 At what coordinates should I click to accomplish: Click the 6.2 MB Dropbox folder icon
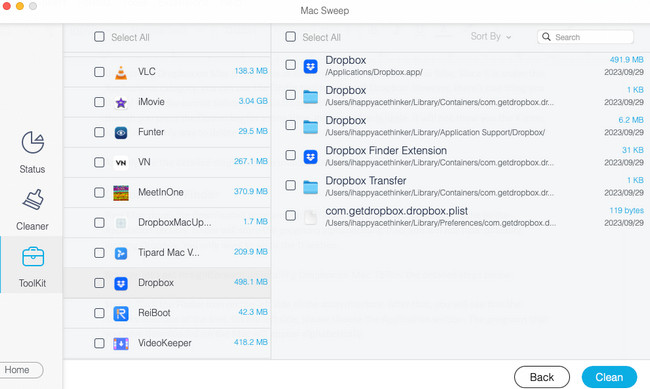pyautogui.click(x=310, y=126)
